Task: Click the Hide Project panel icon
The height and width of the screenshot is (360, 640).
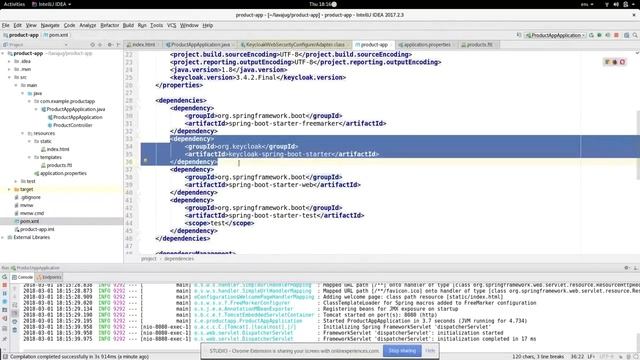Action: (118, 44)
